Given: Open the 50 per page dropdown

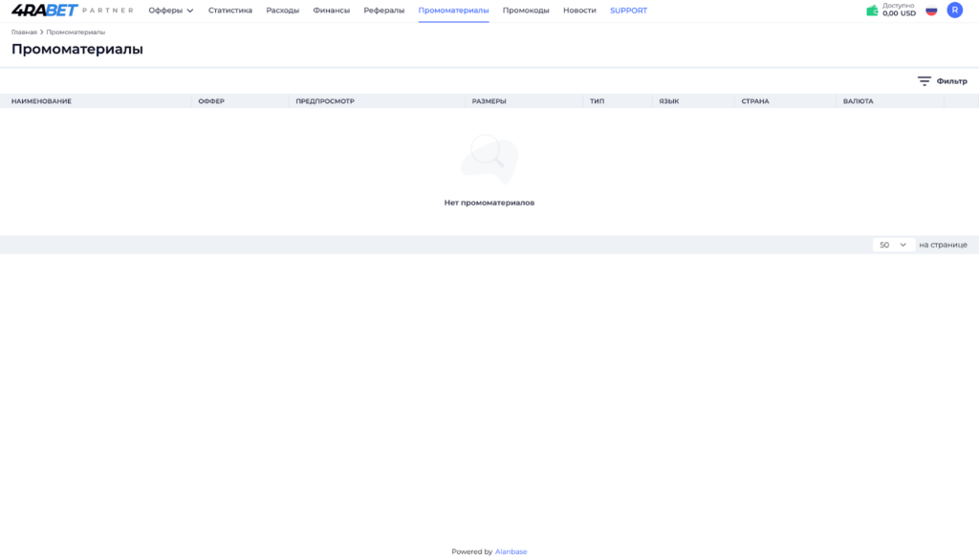Looking at the screenshot, I should [894, 245].
